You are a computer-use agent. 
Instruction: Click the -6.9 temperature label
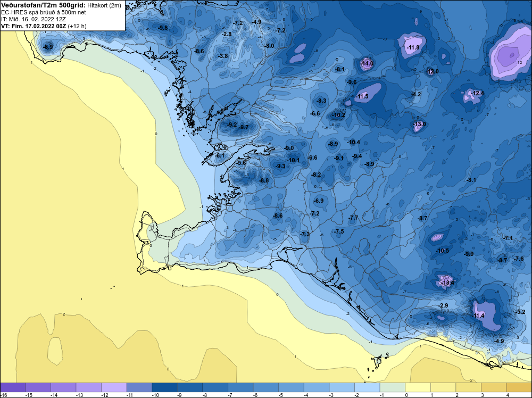(x=319, y=201)
